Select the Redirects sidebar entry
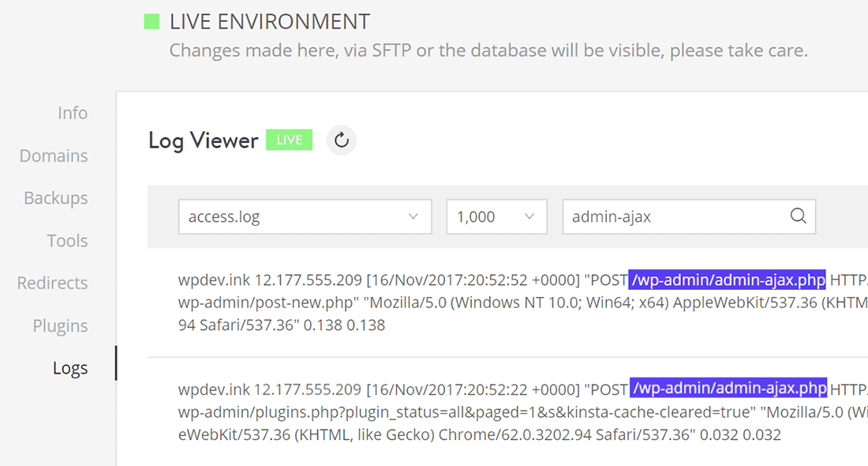This screenshot has height=466, width=868. coord(52,282)
